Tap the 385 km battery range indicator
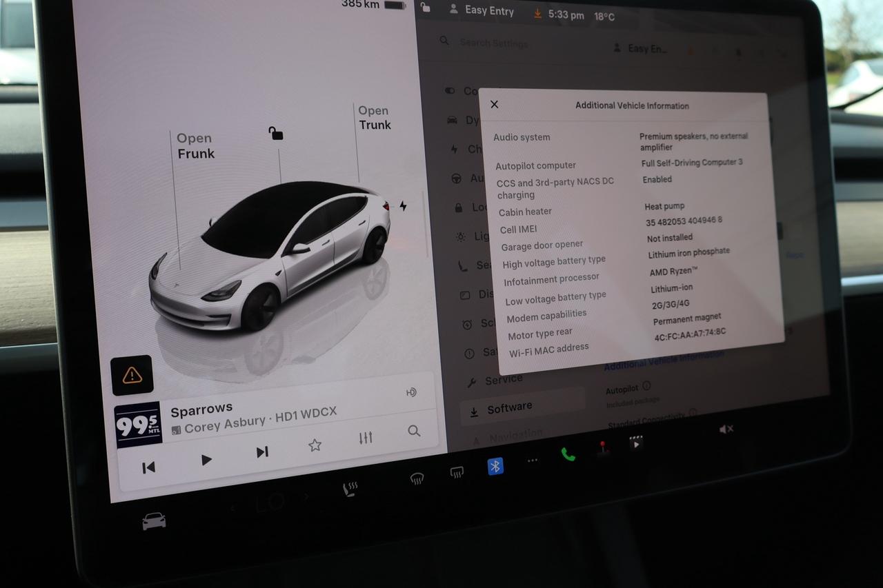This screenshot has height=588, width=883. (x=373, y=4)
